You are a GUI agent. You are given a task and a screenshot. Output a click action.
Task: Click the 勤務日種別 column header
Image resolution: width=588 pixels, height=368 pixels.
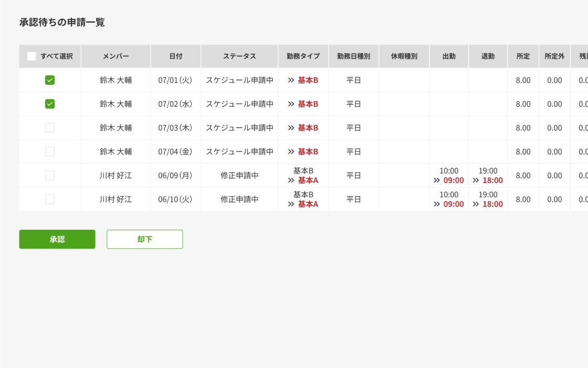[353, 56]
